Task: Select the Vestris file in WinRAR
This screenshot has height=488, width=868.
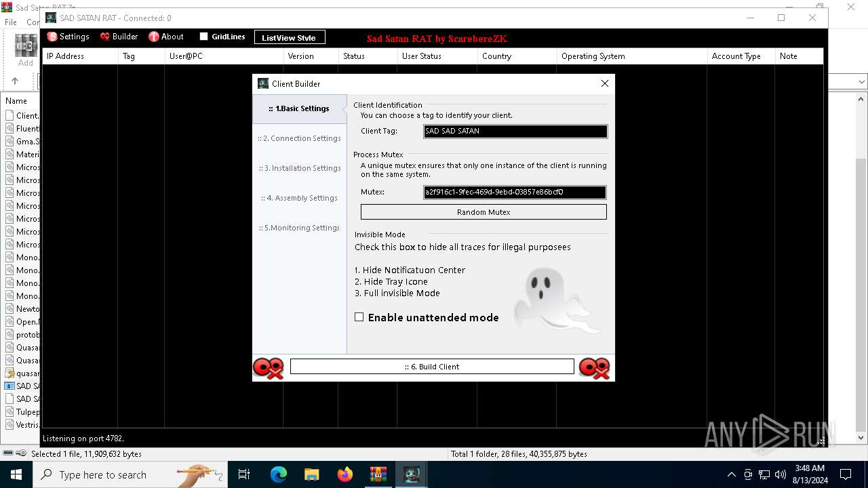Action: (x=22, y=425)
